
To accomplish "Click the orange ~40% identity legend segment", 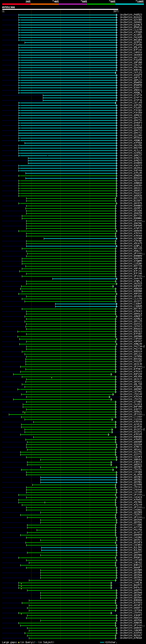I will 45,4.
